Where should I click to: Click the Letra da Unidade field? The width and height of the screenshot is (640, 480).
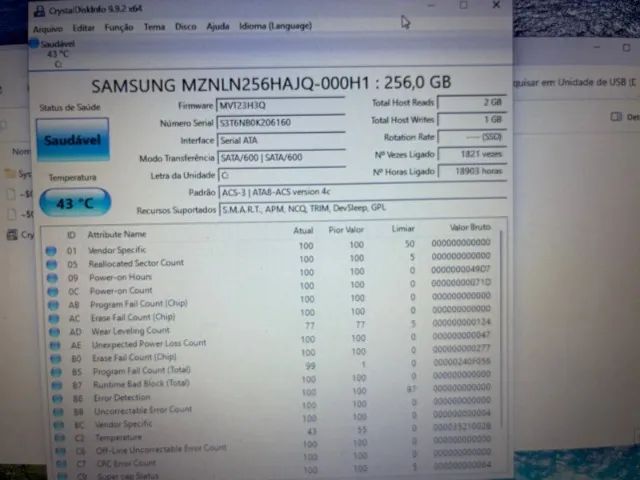click(282, 175)
